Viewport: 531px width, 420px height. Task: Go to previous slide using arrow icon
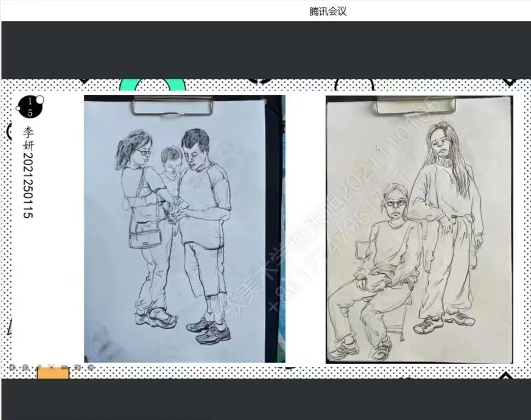[x=12, y=367]
